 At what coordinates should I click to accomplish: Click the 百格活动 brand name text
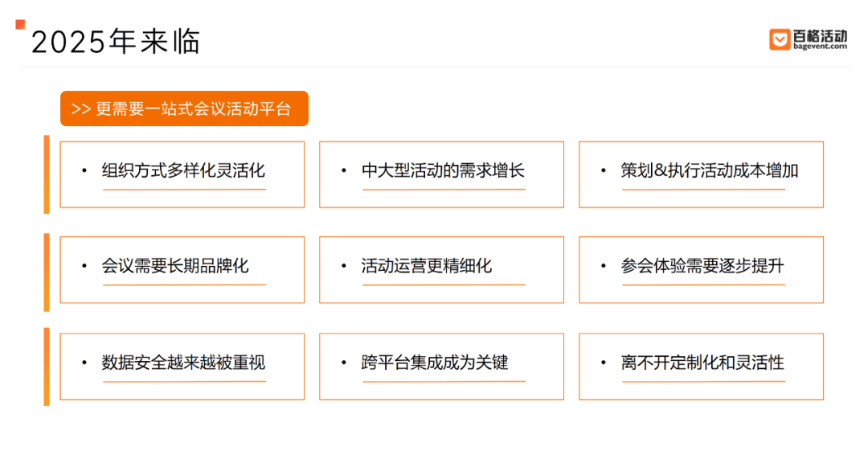click(820, 36)
